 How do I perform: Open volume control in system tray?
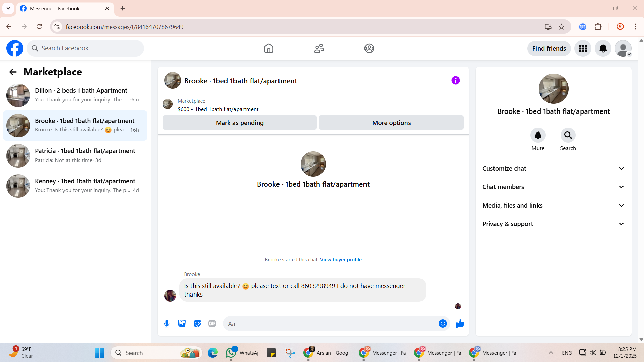(x=593, y=353)
